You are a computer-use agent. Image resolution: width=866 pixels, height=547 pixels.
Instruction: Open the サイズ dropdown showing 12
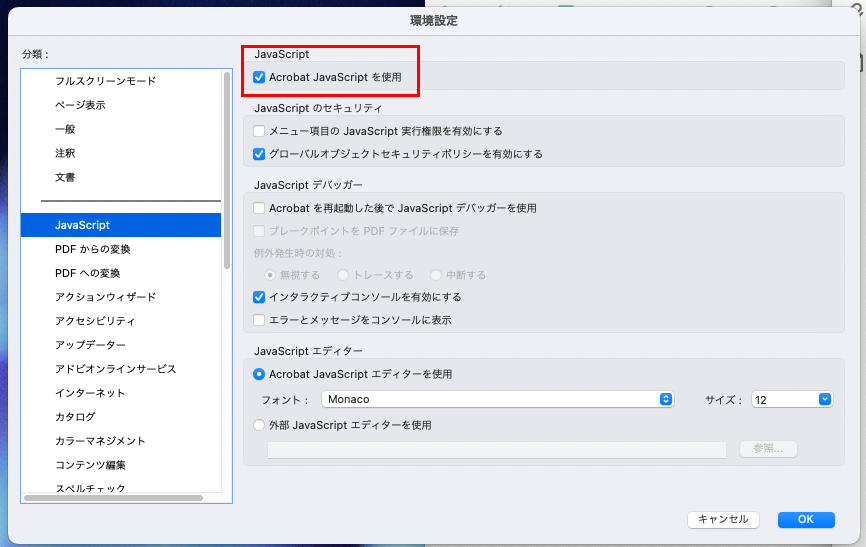coord(792,399)
